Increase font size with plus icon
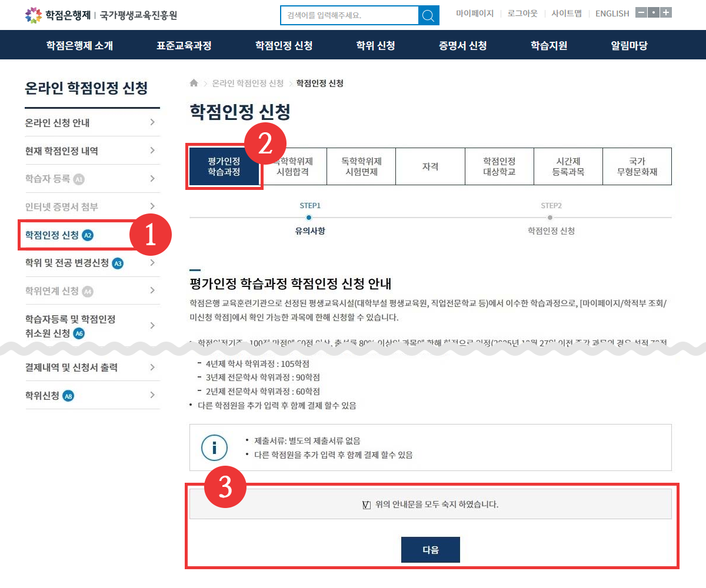The height and width of the screenshot is (588, 706). click(666, 13)
